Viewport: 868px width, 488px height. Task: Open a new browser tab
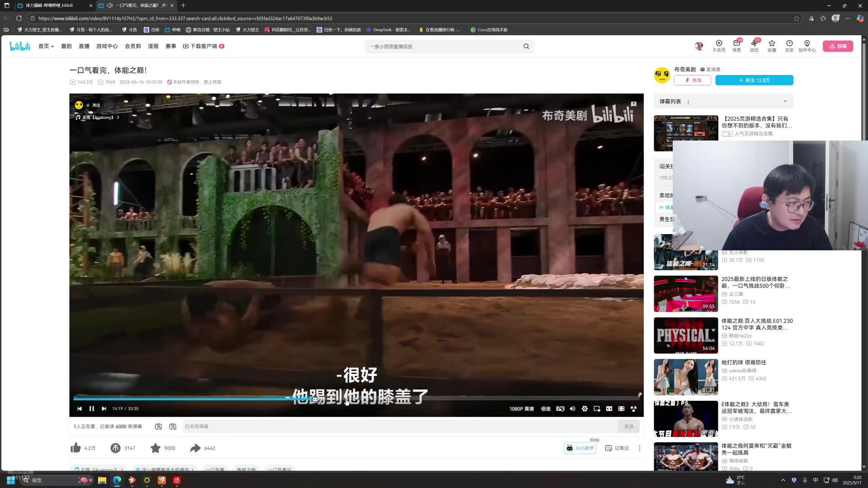pyautogui.click(x=183, y=5)
